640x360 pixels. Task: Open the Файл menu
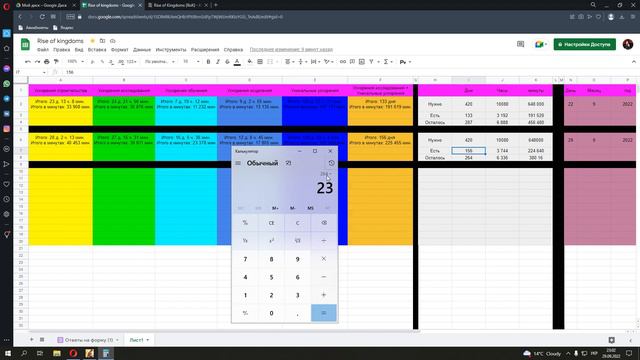[43, 50]
